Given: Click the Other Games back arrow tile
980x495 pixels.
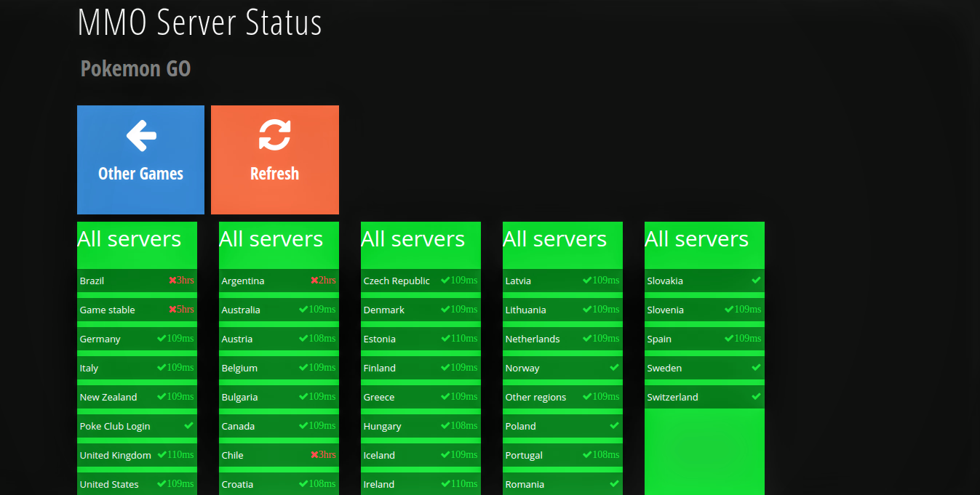Looking at the screenshot, I should pos(140,160).
